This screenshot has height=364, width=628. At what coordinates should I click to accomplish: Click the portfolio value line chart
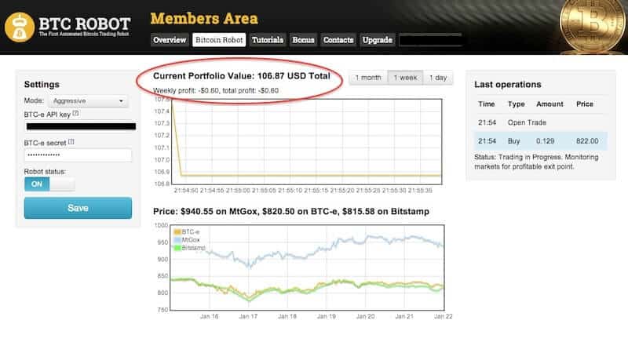click(x=307, y=142)
